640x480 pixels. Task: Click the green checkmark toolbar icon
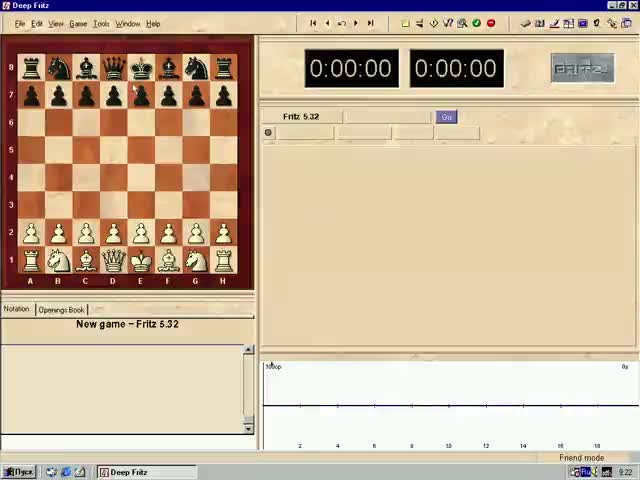(476, 23)
